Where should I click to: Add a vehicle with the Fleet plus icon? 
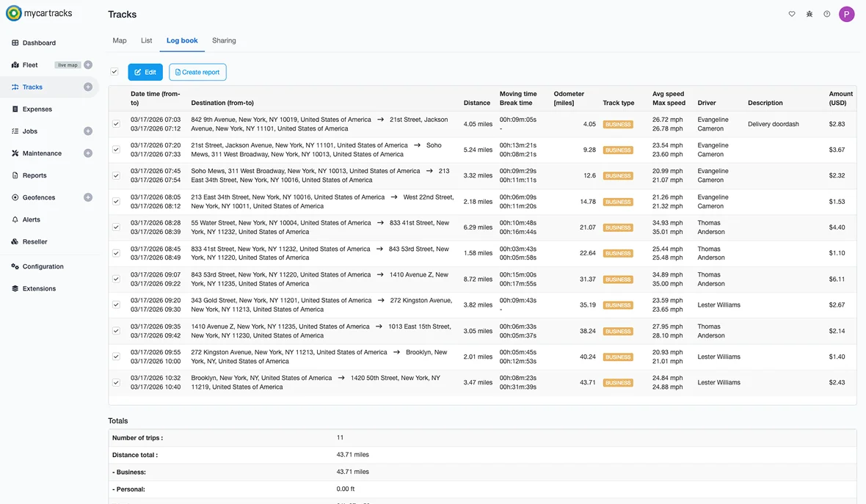pyautogui.click(x=87, y=64)
